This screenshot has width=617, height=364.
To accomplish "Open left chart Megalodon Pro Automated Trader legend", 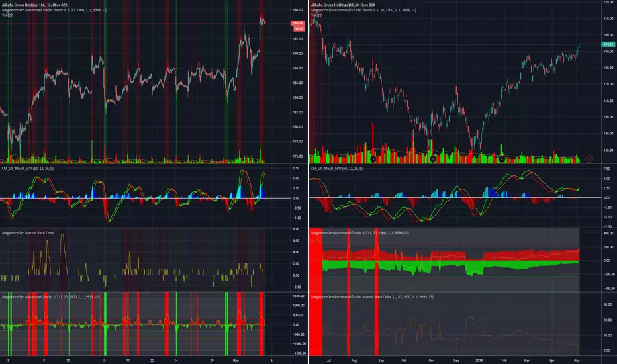I will click(54, 10).
